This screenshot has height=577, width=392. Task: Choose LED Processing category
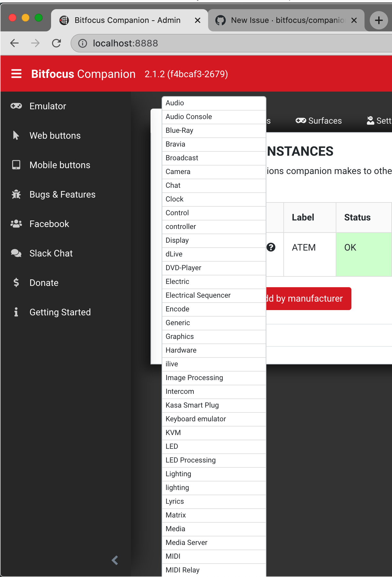pos(214,460)
